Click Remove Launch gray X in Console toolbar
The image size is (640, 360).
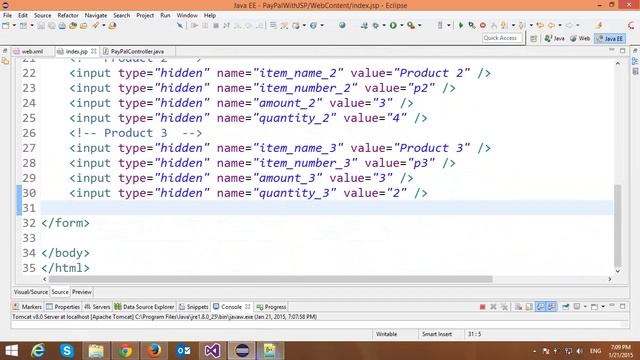tap(493, 307)
